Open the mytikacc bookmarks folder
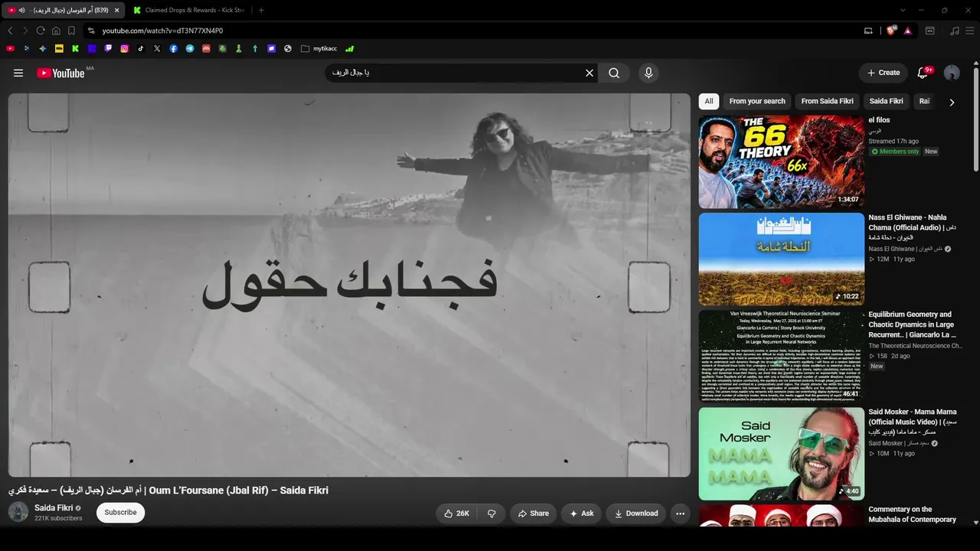980x551 pixels. pyautogui.click(x=319, y=48)
